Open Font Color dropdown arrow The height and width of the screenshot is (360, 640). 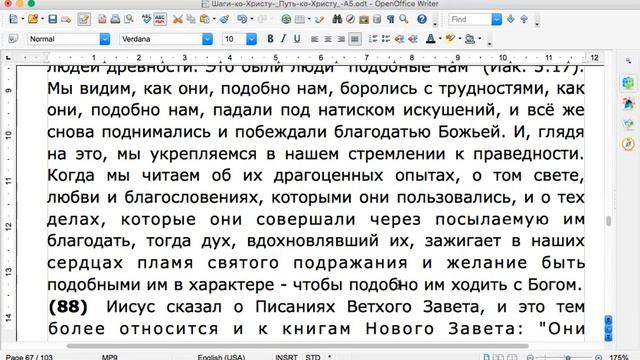(x=440, y=39)
